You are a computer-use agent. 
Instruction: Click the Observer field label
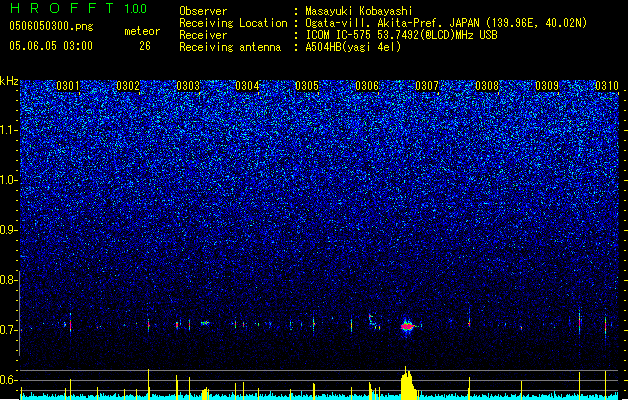point(203,11)
